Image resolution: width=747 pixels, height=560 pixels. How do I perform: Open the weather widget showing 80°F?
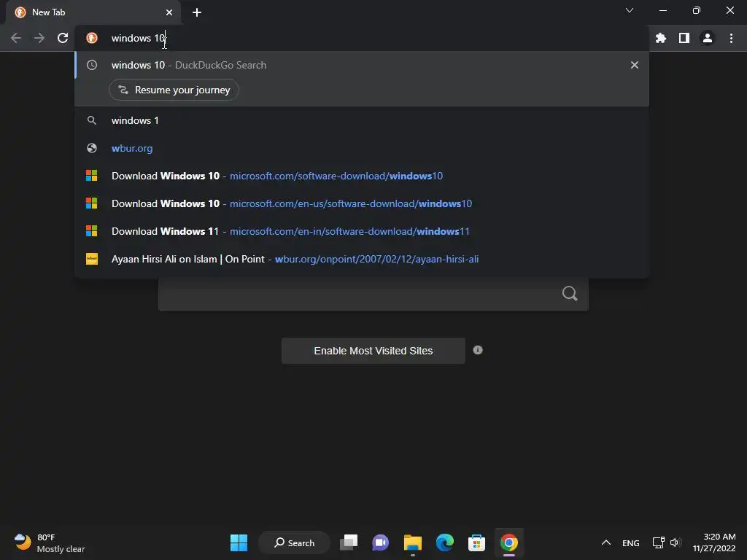[49, 542]
